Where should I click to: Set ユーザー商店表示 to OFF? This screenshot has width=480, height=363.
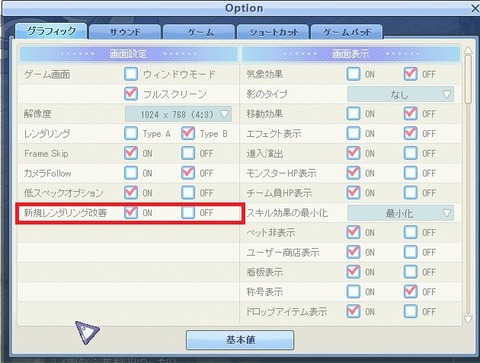410,252
